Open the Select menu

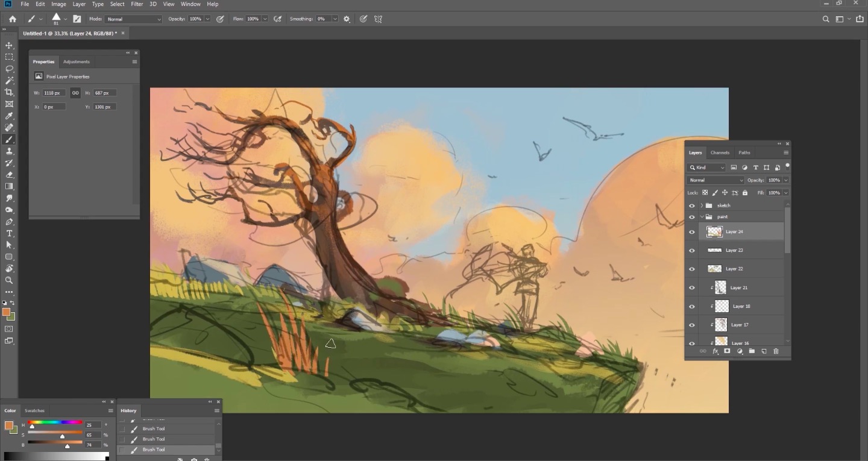click(117, 4)
